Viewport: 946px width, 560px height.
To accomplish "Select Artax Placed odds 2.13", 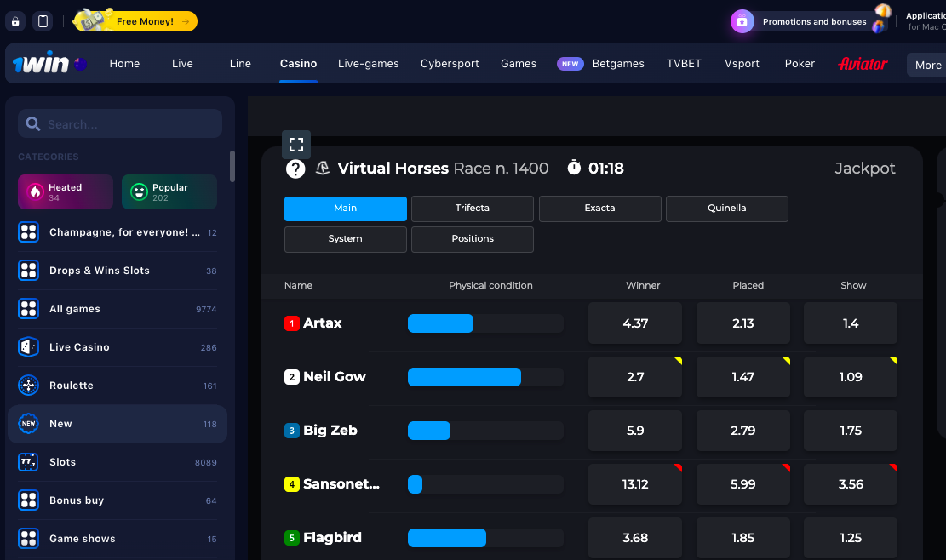I will point(743,323).
